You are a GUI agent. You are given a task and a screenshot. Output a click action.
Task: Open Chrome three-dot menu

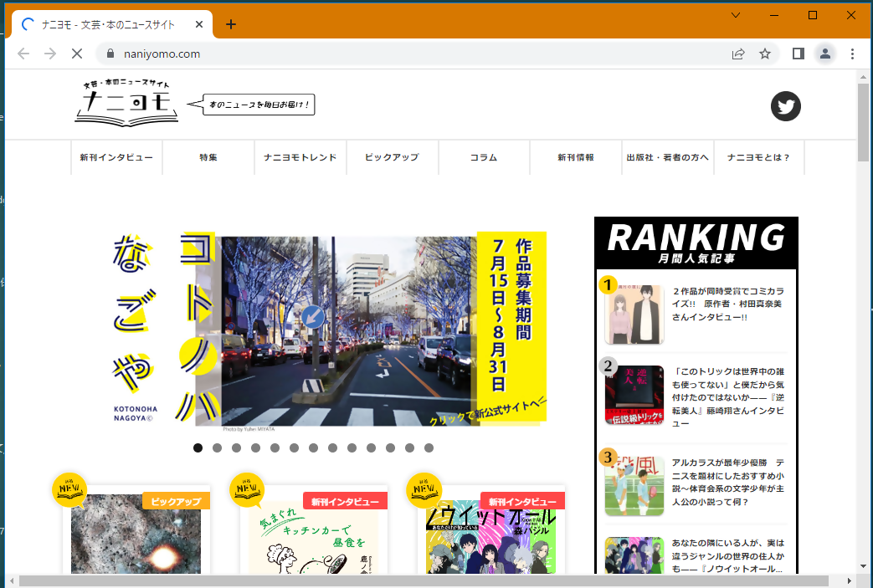[x=852, y=54]
